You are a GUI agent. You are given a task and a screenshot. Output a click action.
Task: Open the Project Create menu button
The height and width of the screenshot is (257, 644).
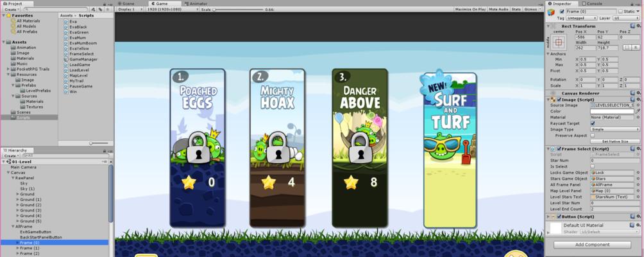(x=11, y=9)
